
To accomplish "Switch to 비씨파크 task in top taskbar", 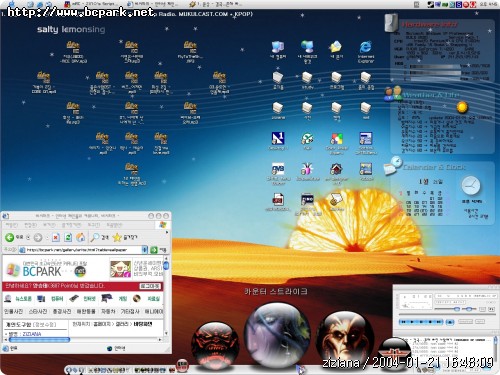I will (152, 4).
